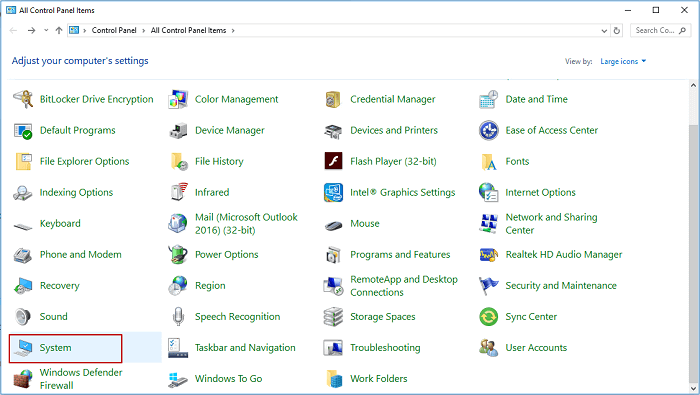Image resolution: width=700 pixels, height=395 pixels.
Task: Expand chevron after 'All Control Panel Items'
Action: (x=233, y=30)
